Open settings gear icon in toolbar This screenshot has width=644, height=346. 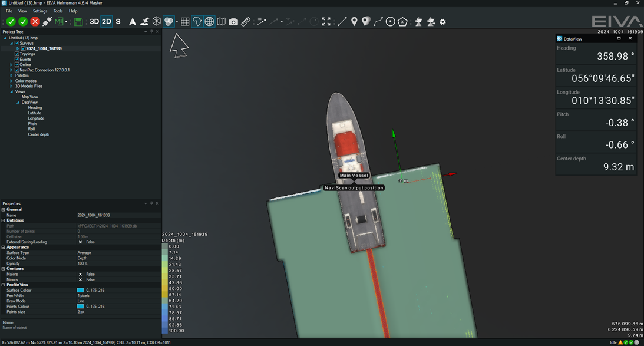tap(442, 22)
